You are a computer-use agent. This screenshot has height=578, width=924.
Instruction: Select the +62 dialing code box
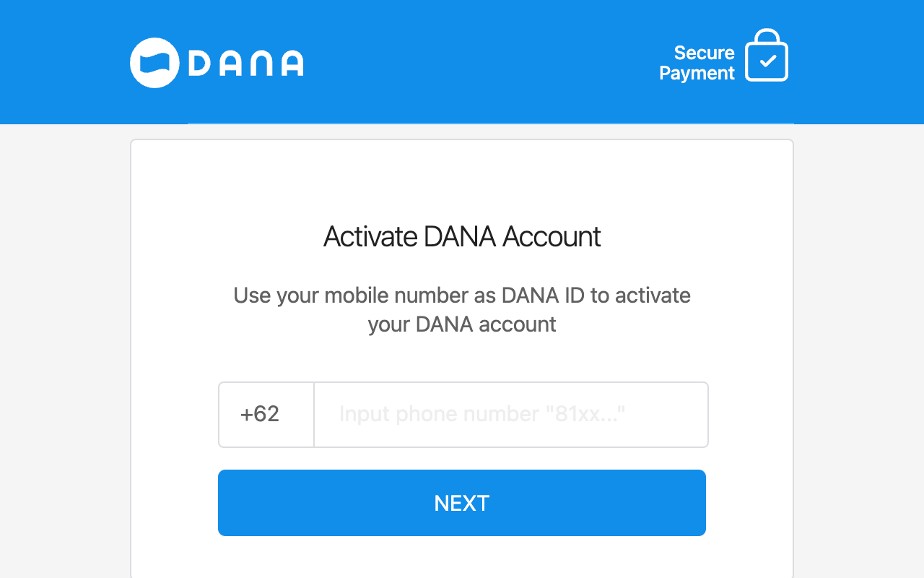266,414
